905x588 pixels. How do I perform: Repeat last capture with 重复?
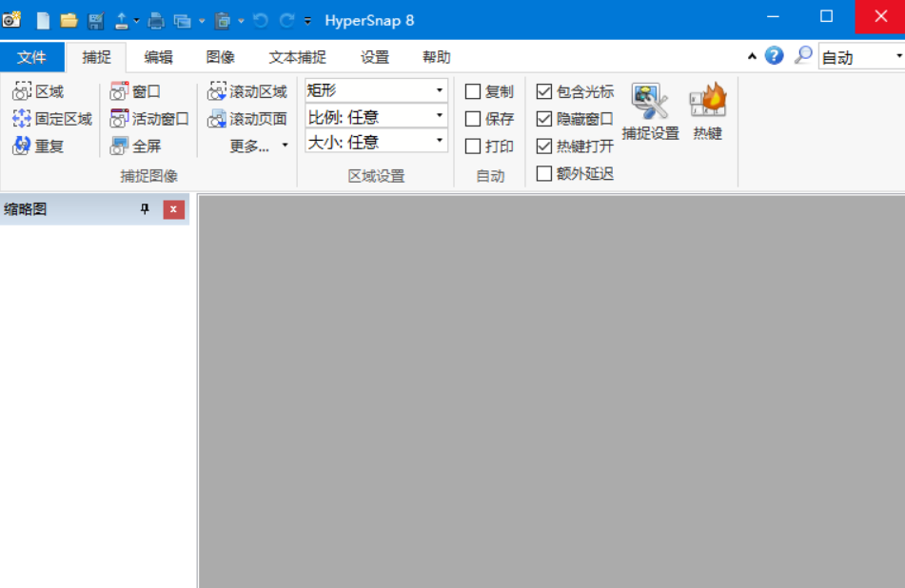point(38,146)
